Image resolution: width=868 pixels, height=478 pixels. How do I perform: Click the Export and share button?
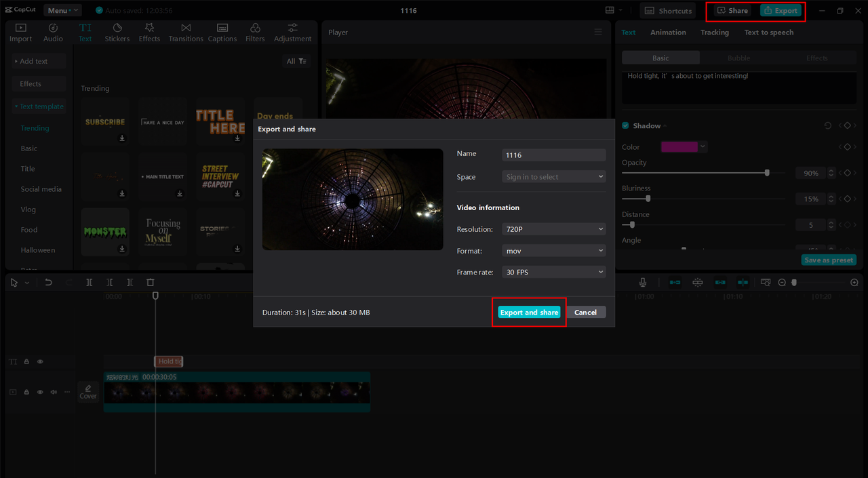coord(529,313)
